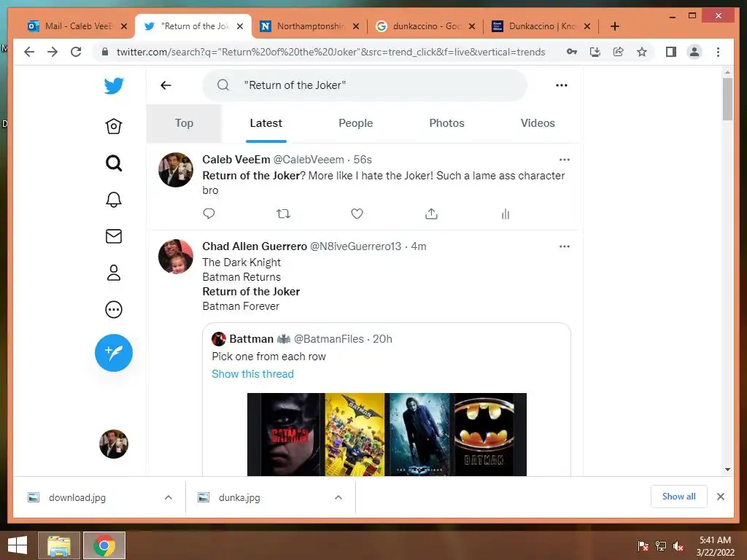Screen dimensions: 747x560
Task: Open Caleb VeeEm's profile picture
Action: coord(175,169)
